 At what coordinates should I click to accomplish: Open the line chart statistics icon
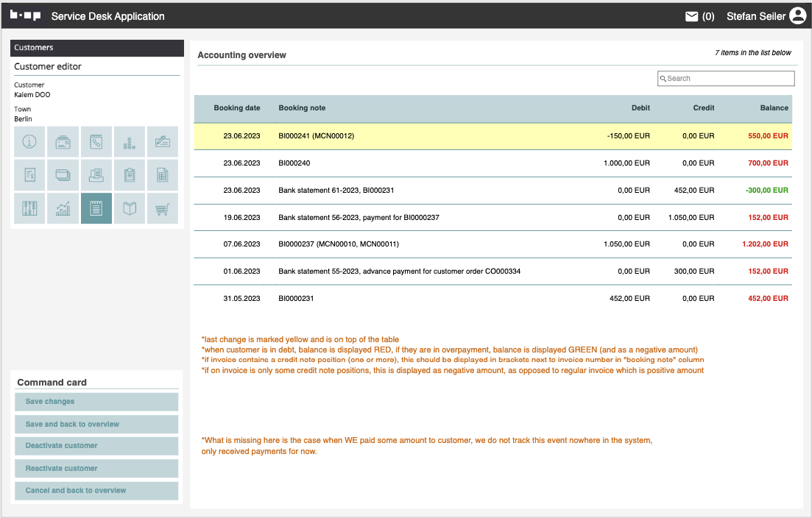63,209
